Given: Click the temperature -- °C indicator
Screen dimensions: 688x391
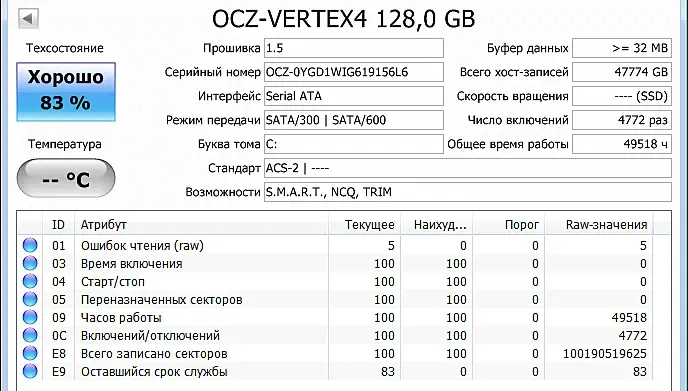Looking at the screenshot, I should tap(66, 178).
